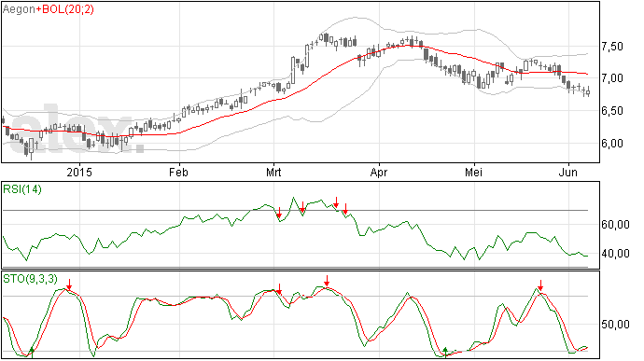Click the green up arrow near Mei in STO panel

[445, 352]
